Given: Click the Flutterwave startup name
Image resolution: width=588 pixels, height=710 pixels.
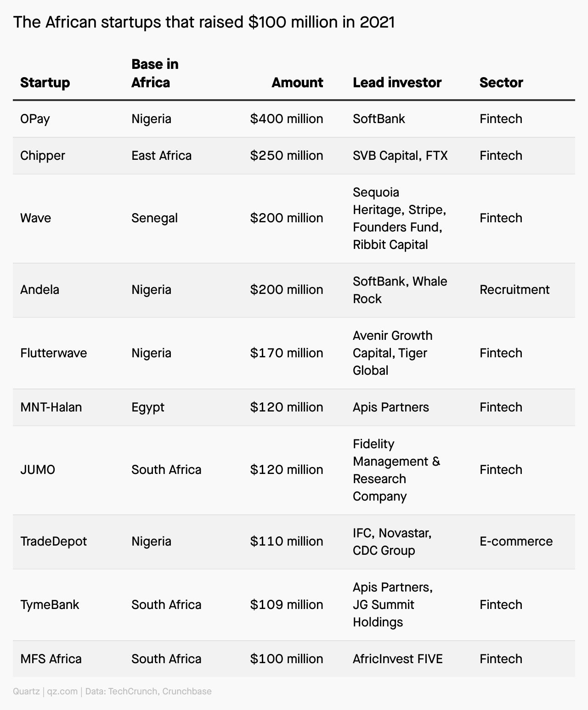Looking at the screenshot, I should point(53,353).
